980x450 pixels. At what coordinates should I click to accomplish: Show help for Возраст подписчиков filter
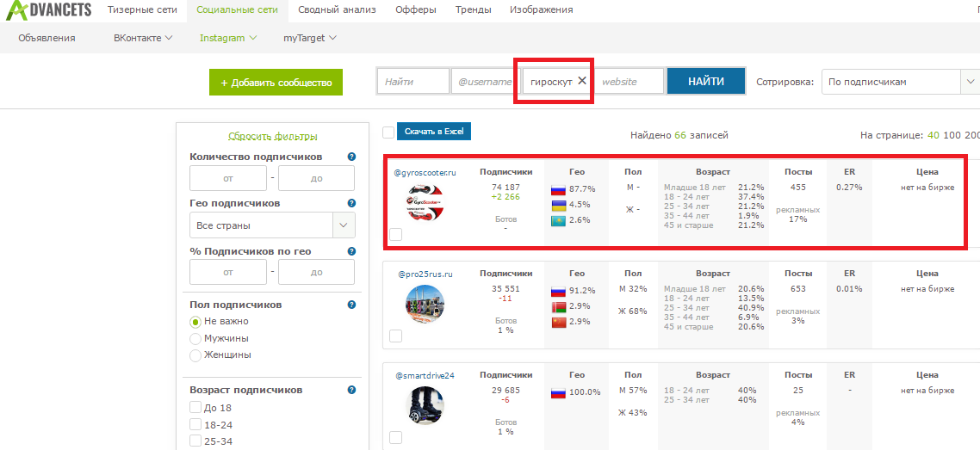352,390
